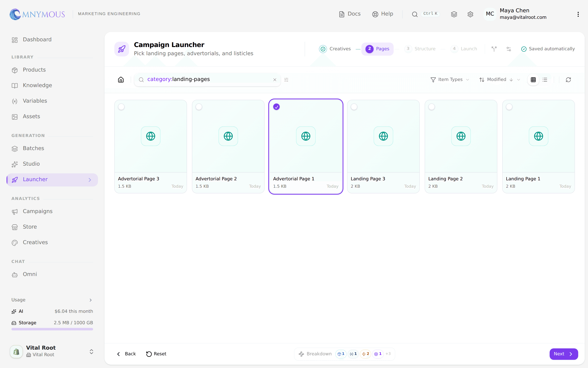
Task: Select the Pages step
Action: 377,49
